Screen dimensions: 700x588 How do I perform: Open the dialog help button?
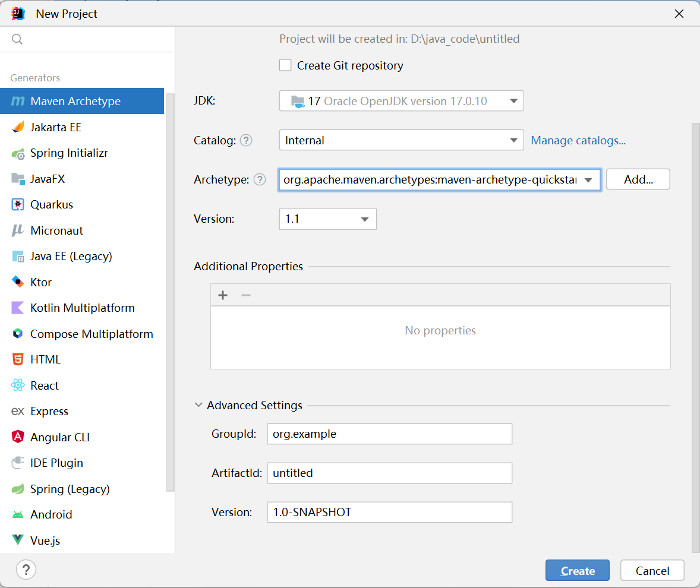point(26,570)
